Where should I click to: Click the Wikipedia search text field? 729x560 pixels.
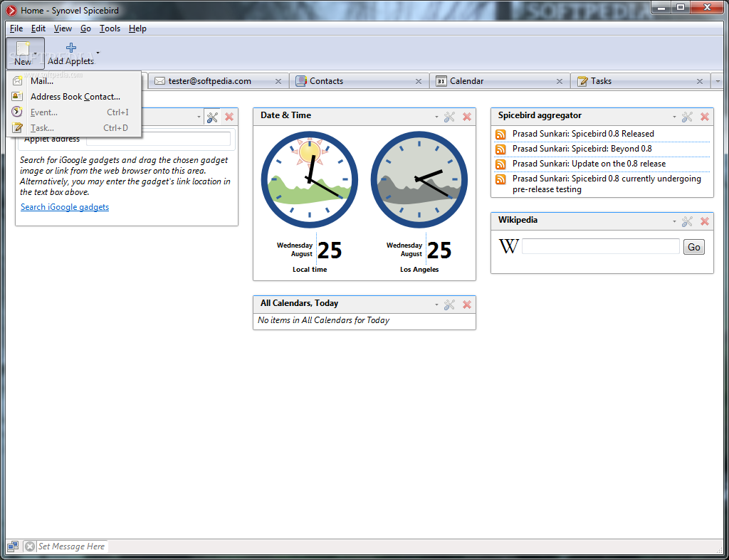pos(601,246)
